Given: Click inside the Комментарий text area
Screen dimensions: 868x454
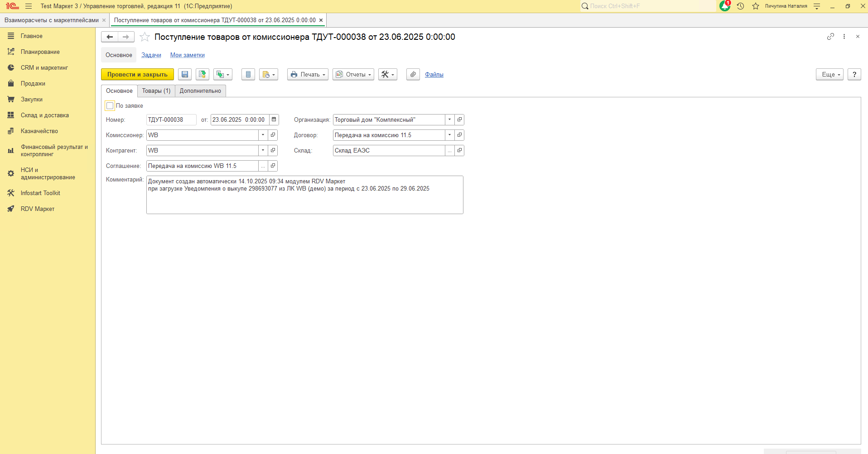Looking at the screenshot, I should point(305,195).
